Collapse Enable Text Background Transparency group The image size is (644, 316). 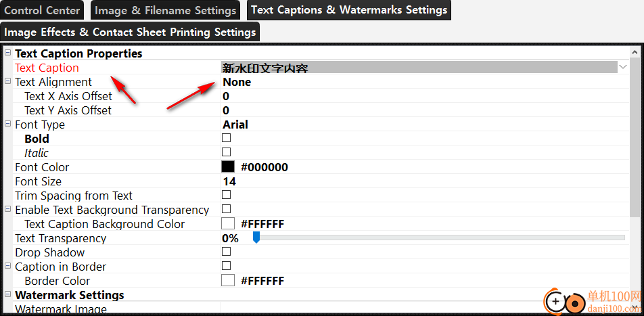pyautogui.click(x=8, y=210)
